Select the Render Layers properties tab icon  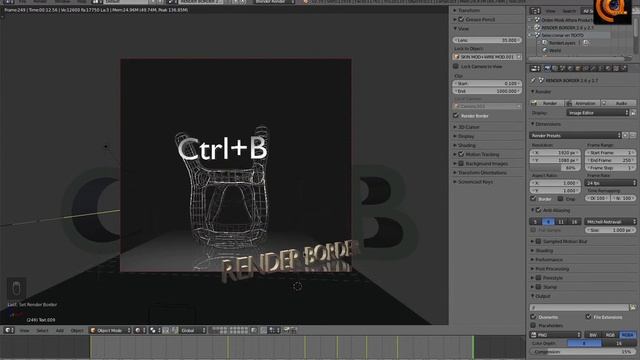coord(555,69)
